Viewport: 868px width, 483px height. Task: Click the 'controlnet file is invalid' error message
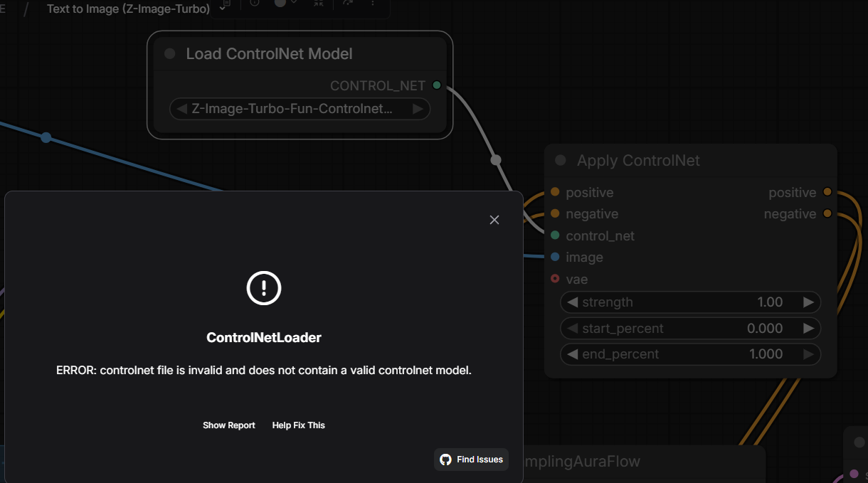click(264, 371)
